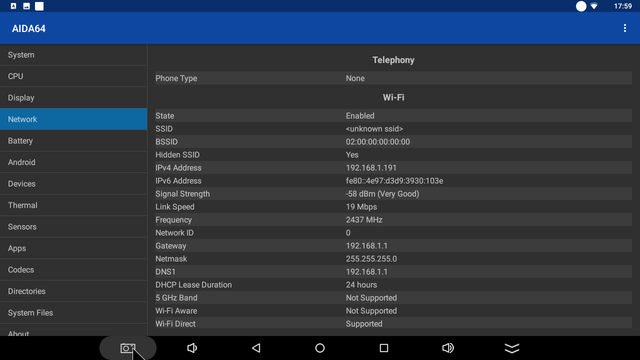Tap the Wi-Fi status bar icon
640x360 pixels.
pos(594,6)
